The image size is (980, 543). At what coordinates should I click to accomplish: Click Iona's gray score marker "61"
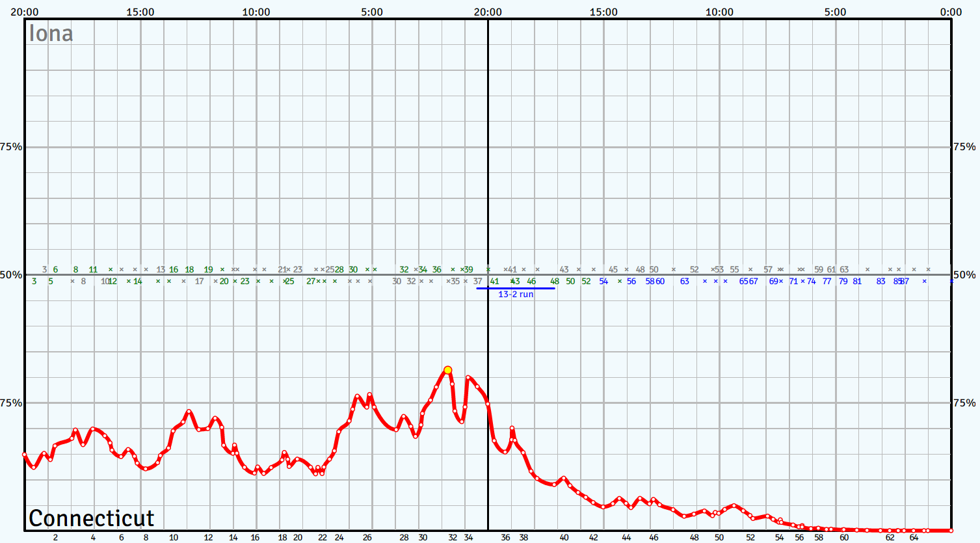click(831, 269)
